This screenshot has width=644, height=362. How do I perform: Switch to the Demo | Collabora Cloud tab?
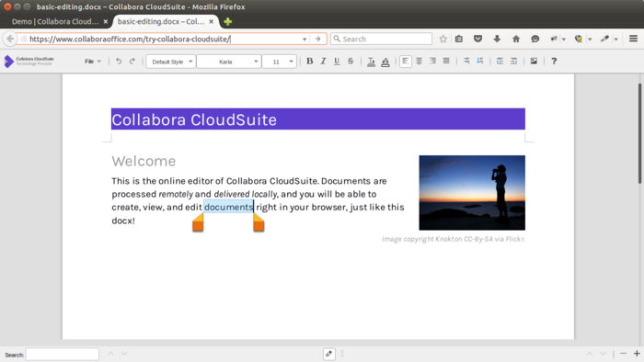tap(55, 21)
